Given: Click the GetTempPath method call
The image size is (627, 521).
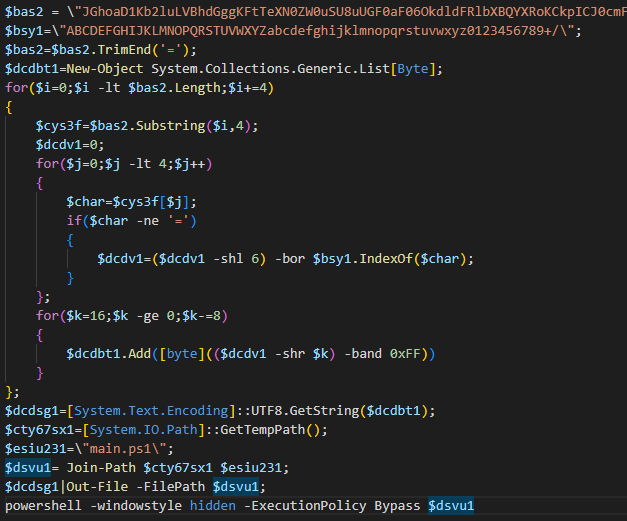Looking at the screenshot, I should [x=263, y=430].
